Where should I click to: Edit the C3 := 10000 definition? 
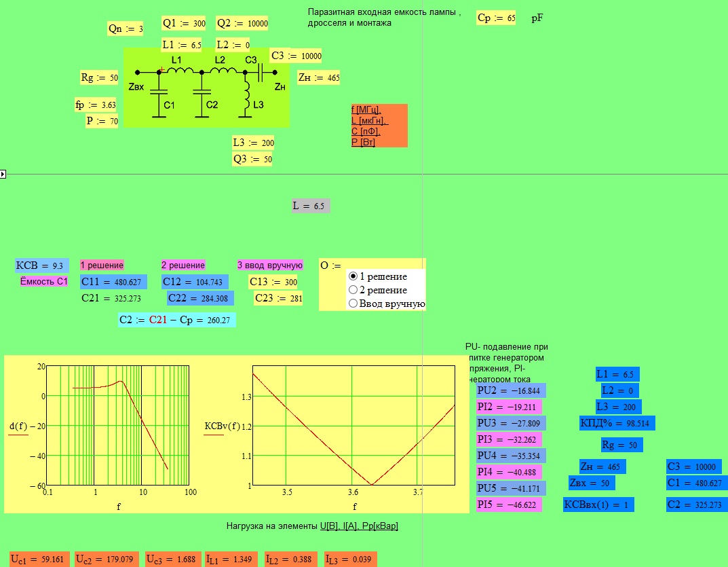(x=296, y=56)
